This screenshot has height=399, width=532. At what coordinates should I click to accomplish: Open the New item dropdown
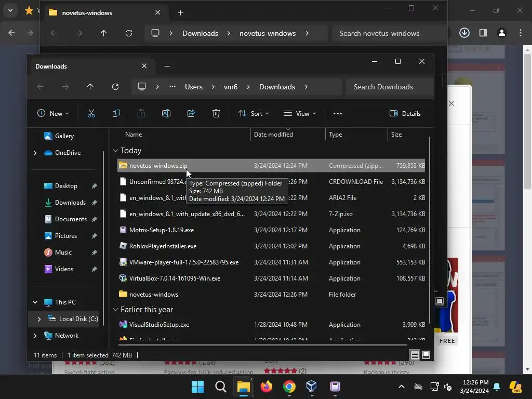click(x=53, y=114)
